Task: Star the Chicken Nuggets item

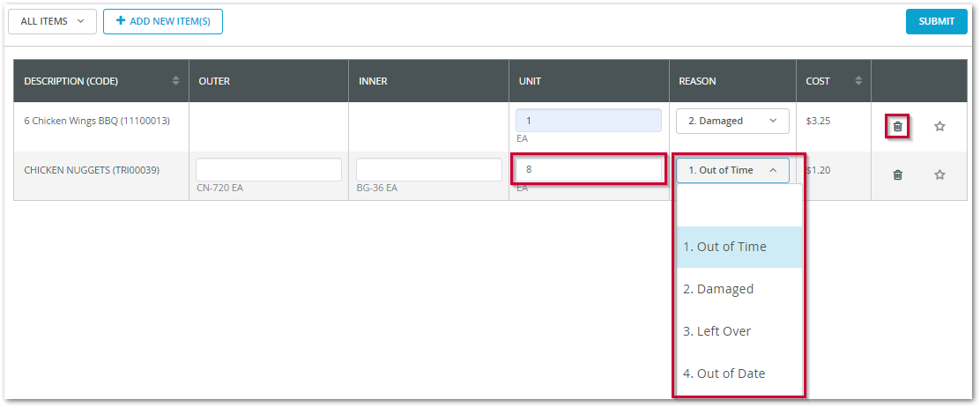Action: tap(939, 175)
